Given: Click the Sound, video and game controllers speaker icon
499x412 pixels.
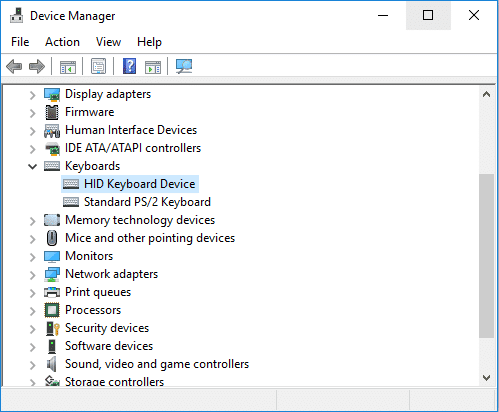Looking at the screenshot, I should click(52, 364).
